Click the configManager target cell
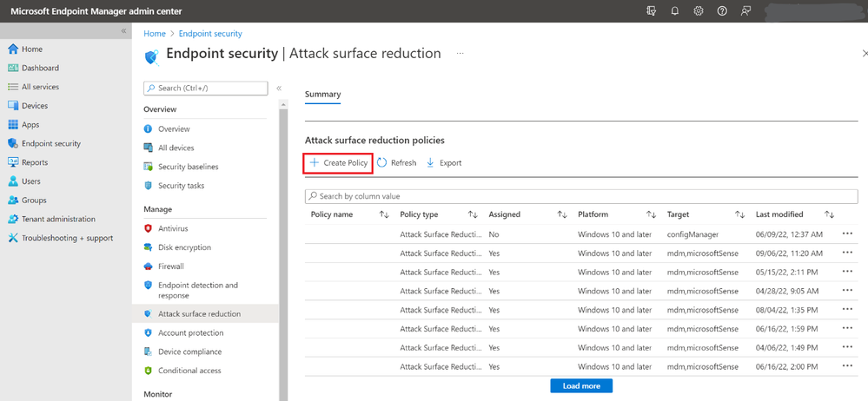Screen dimensions: 868x401 click(x=692, y=234)
